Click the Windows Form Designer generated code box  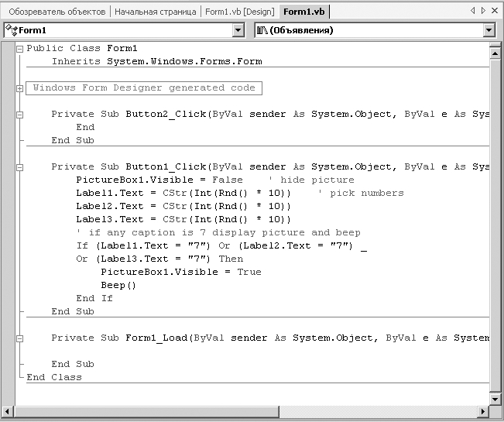(x=144, y=88)
